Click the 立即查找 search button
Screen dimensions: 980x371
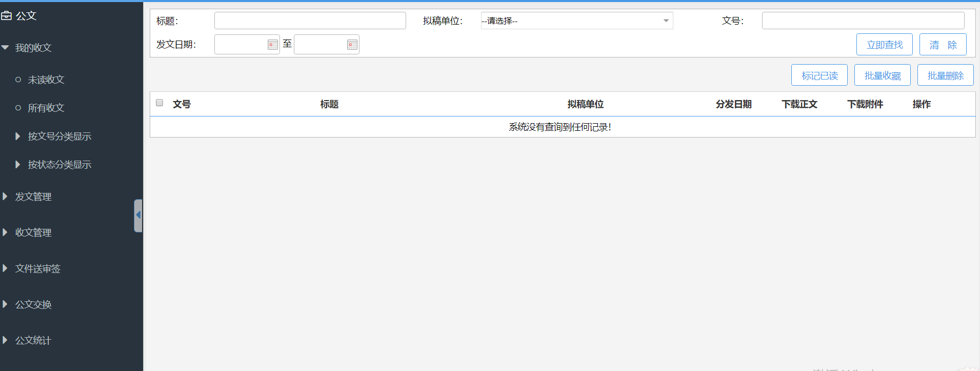point(884,45)
